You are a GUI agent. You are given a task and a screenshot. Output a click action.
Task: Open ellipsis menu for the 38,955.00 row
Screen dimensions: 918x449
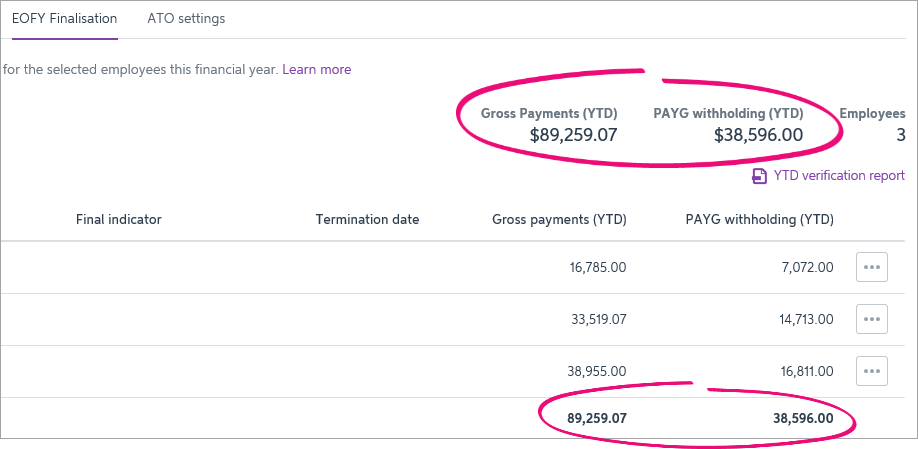tap(871, 370)
